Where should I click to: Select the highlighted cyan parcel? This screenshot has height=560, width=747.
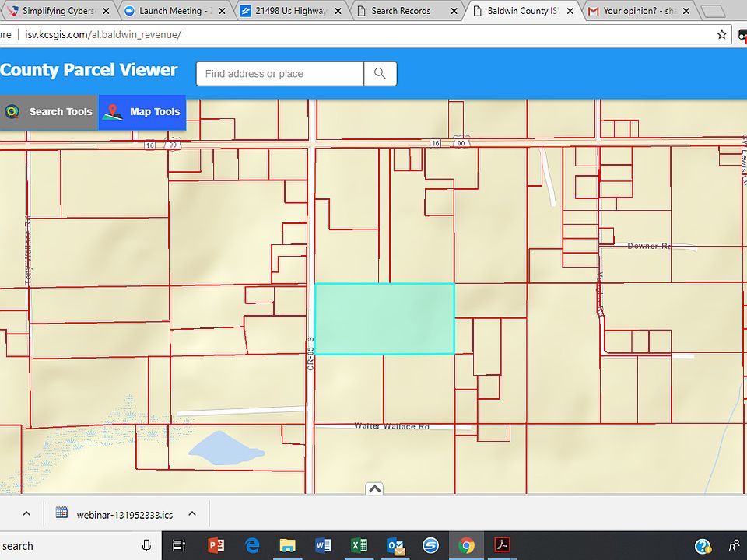point(384,319)
